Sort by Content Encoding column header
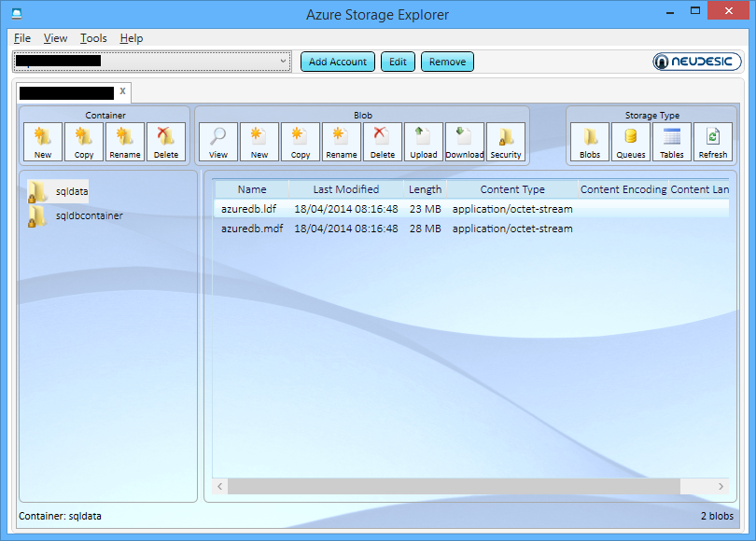Screen dimensions: 756x541 [x=623, y=189]
